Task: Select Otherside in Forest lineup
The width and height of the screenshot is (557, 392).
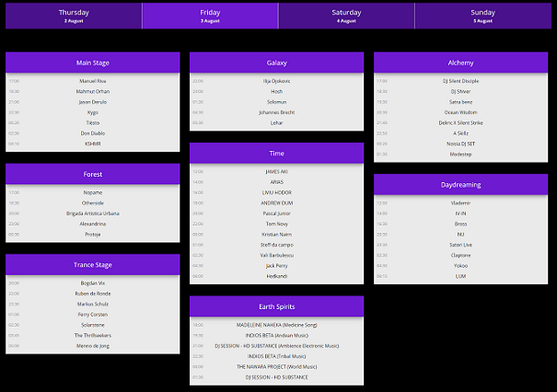Action: click(x=93, y=202)
